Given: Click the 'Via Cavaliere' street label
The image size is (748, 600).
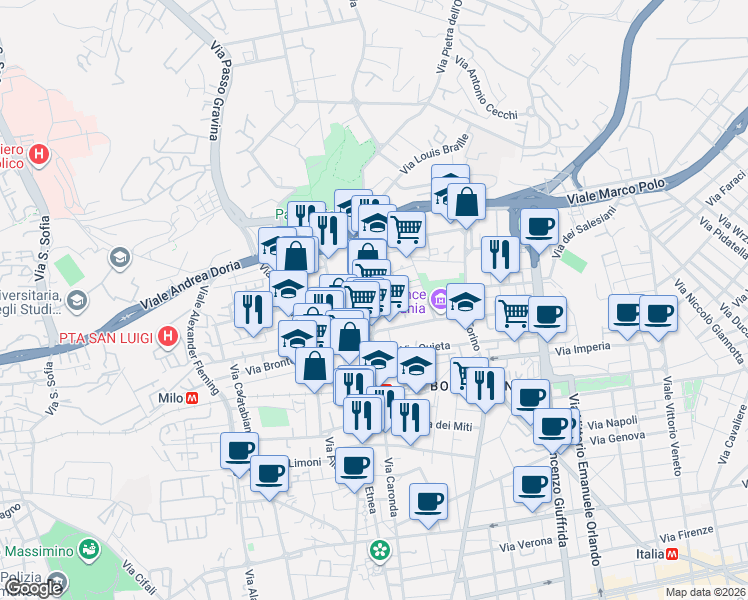Looking at the screenshot, I should [733, 434].
